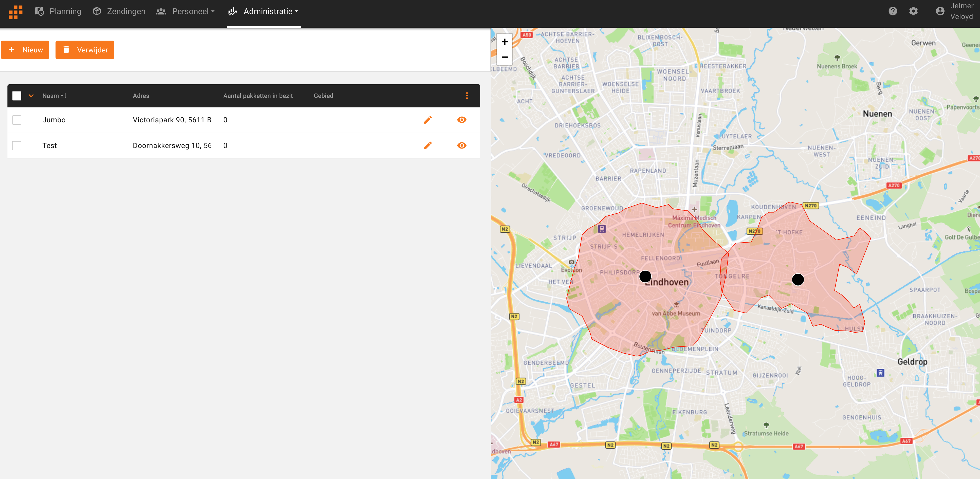Check the Test row checkbox
This screenshot has width=980, height=479.
pyautogui.click(x=17, y=145)
